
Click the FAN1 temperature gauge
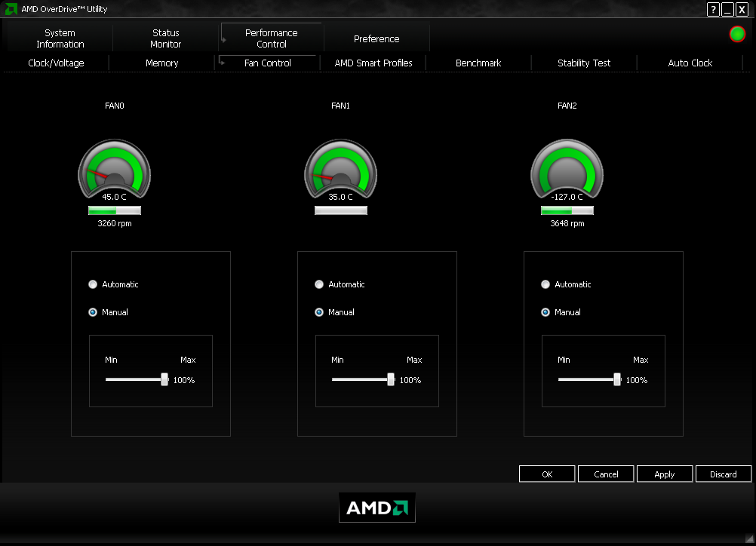coord(340,169)
